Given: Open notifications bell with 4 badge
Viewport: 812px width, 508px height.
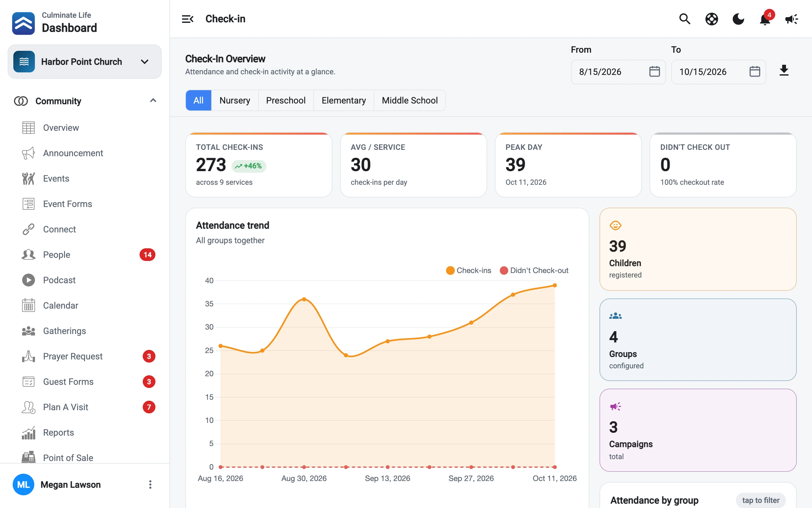Looking at the screenshot, I should coord(765,19).
